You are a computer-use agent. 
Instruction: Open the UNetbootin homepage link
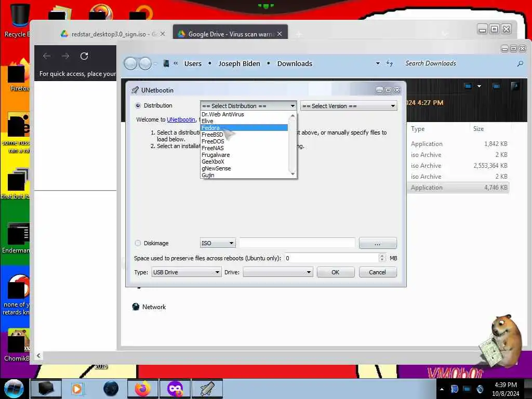(181, 119)
